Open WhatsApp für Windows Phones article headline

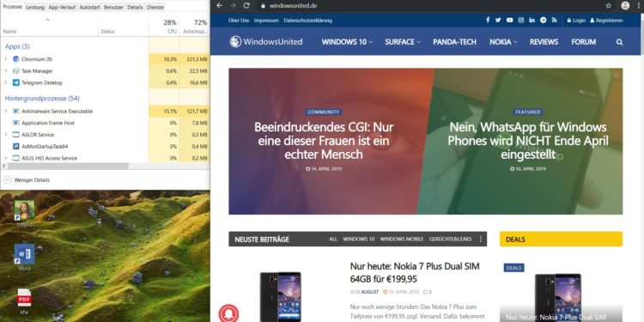(528, 141)
